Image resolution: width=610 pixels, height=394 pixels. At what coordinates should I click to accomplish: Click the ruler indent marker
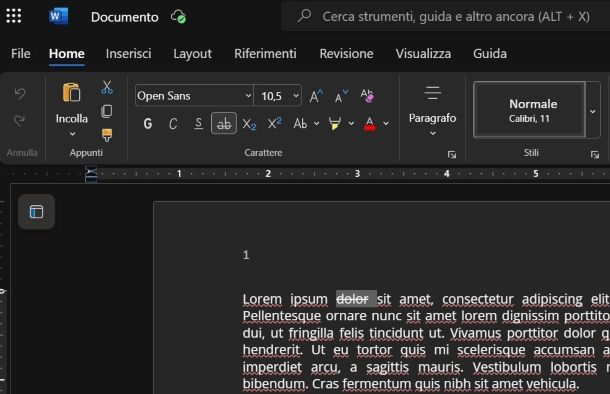91,173
